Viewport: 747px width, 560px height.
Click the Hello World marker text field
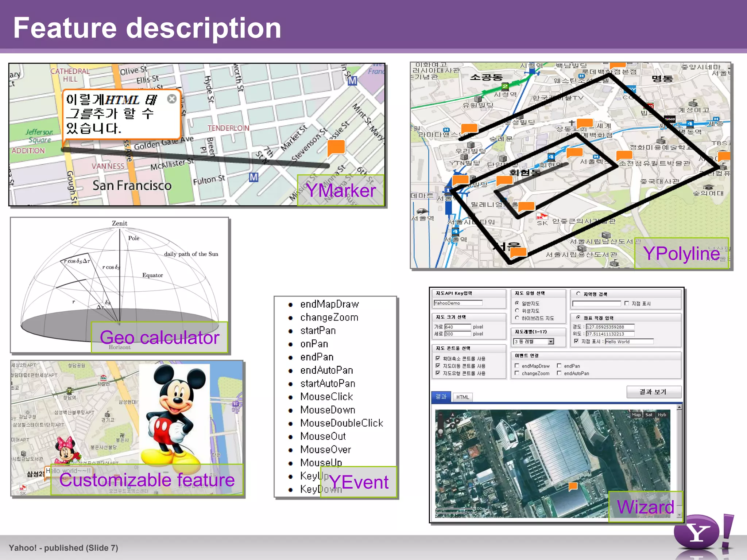tap(629, 342)
